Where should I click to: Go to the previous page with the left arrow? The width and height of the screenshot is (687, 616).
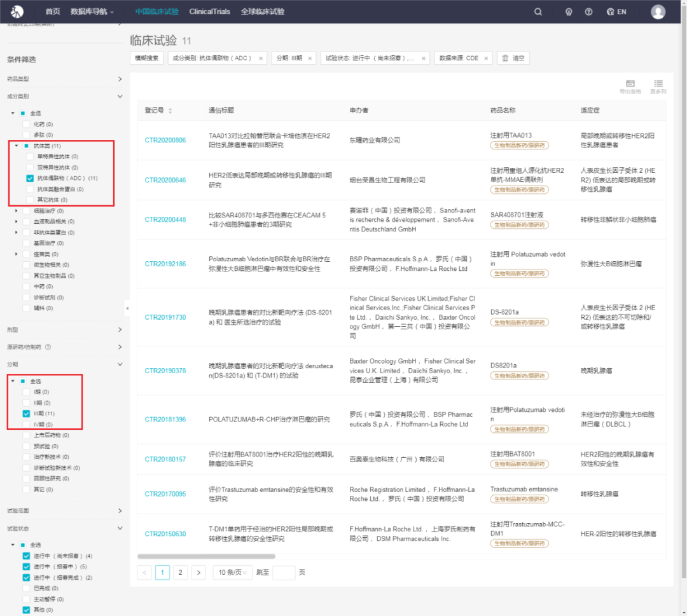(x=144, y=572)
